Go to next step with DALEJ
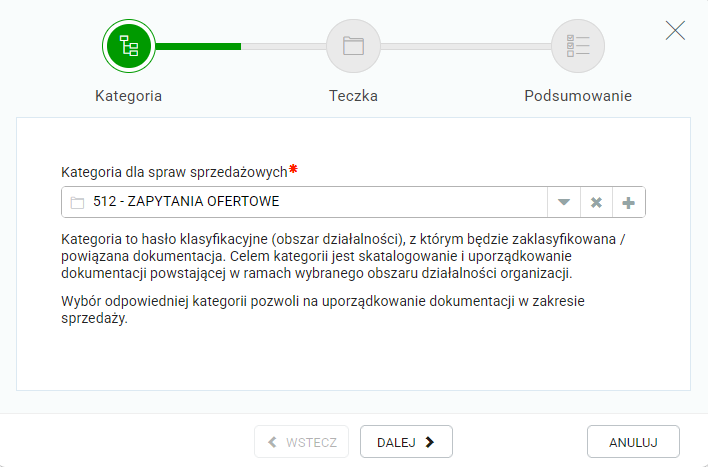 tap(406, 442)
